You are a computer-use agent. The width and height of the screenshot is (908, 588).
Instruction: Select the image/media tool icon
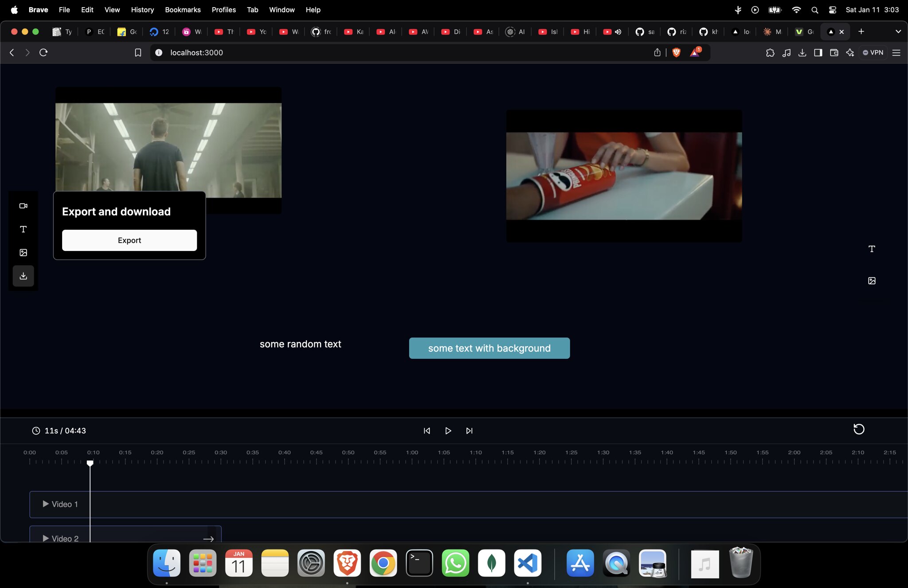pos(23,252)
